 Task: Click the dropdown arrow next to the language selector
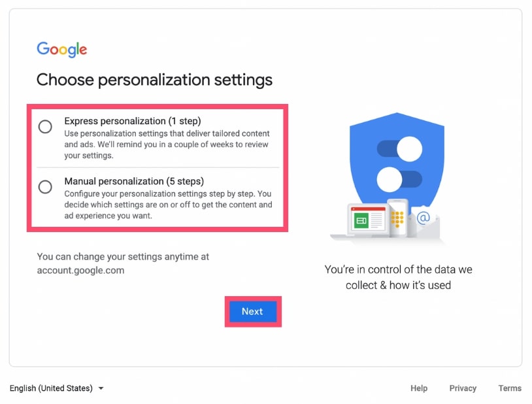click(101, 388)
